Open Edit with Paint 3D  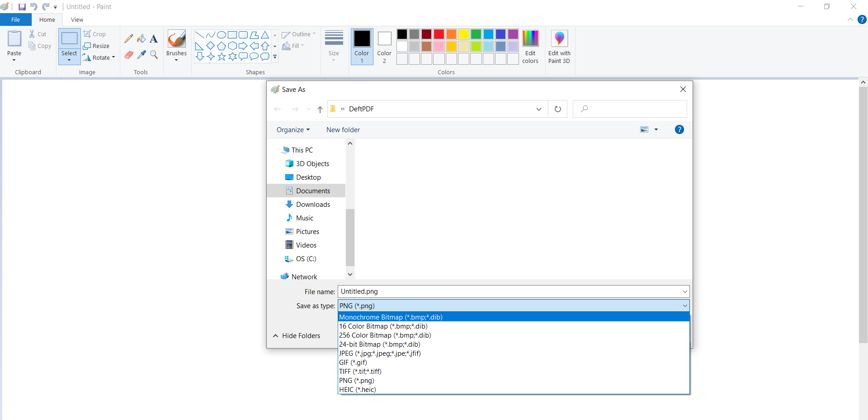pos(559,47)
